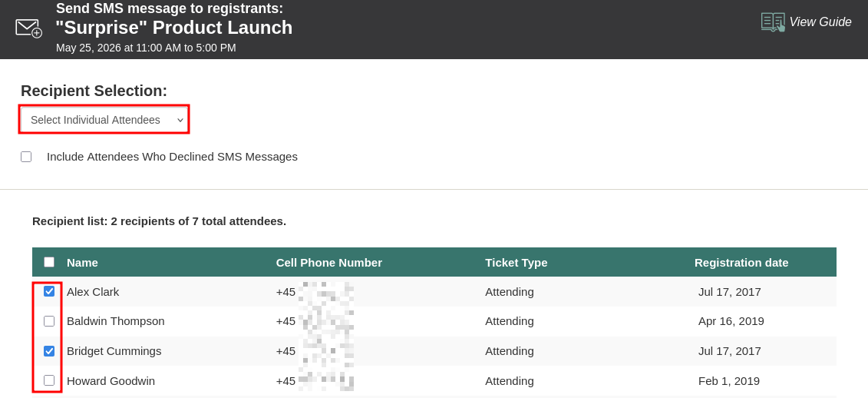This screenshot has height=398, width=868.
Task: Click the View Guide book icon
Action: click(x=772, y=22)
